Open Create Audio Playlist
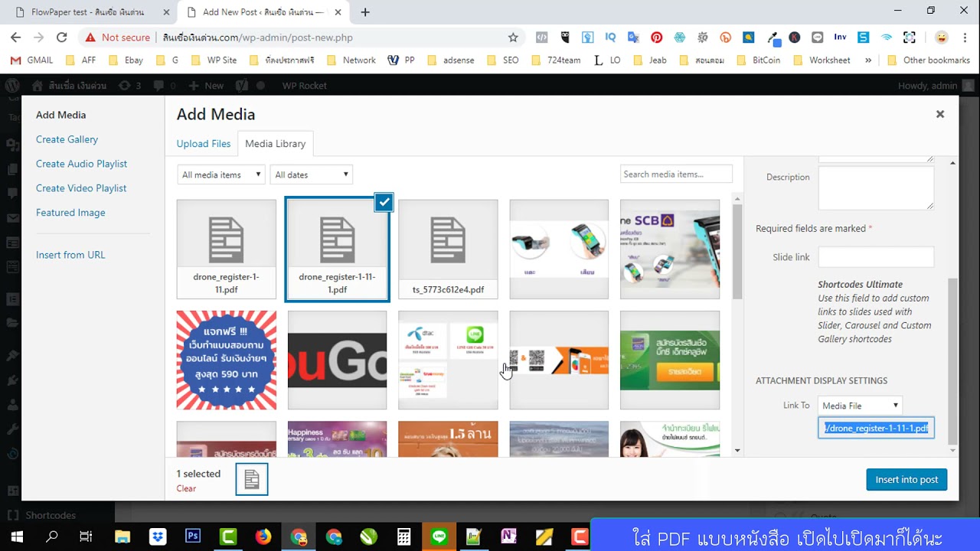The height and width of the screenshot is (551, 980). [x=81, y=164]
